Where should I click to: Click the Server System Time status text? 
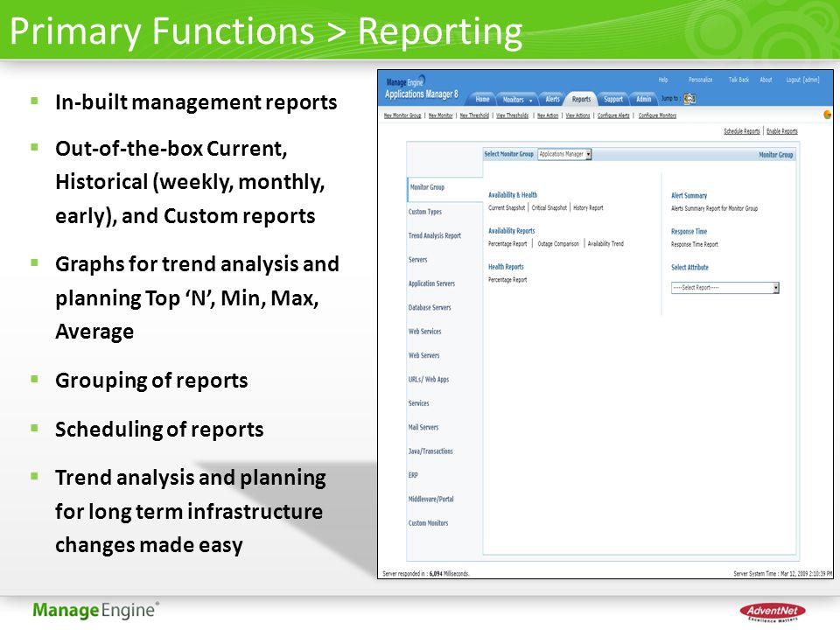tap(782, 573)
